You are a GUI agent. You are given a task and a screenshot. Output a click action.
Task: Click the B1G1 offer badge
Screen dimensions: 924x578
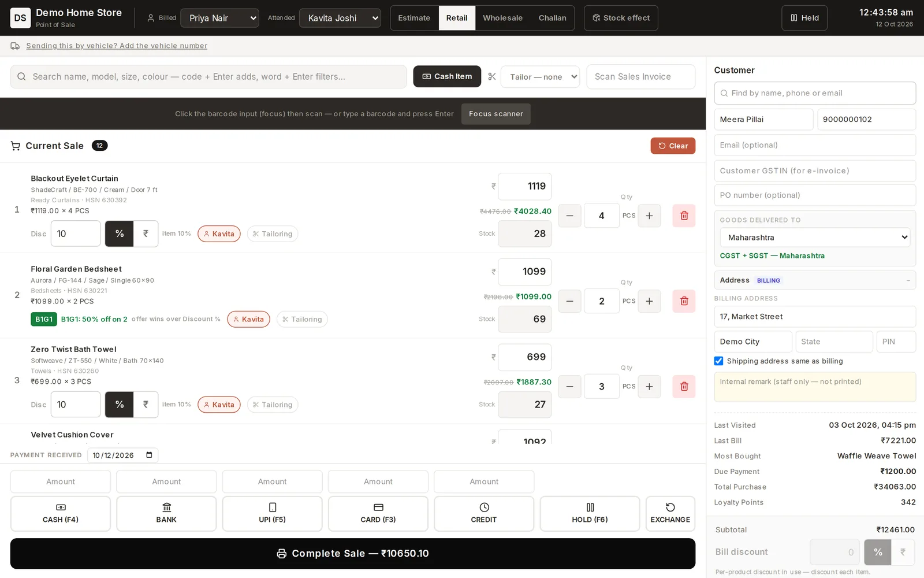tap(44, 319)
